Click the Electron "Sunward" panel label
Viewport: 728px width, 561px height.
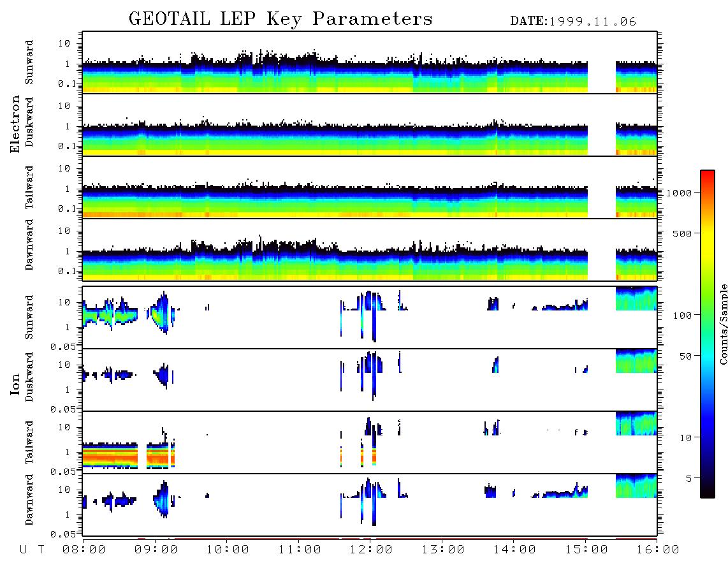tap(29, 62)
